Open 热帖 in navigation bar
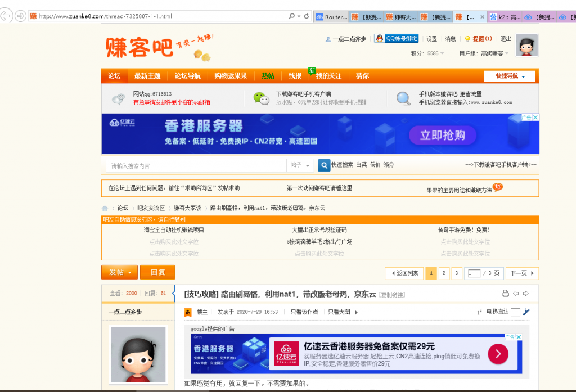 tap(268, 76)
